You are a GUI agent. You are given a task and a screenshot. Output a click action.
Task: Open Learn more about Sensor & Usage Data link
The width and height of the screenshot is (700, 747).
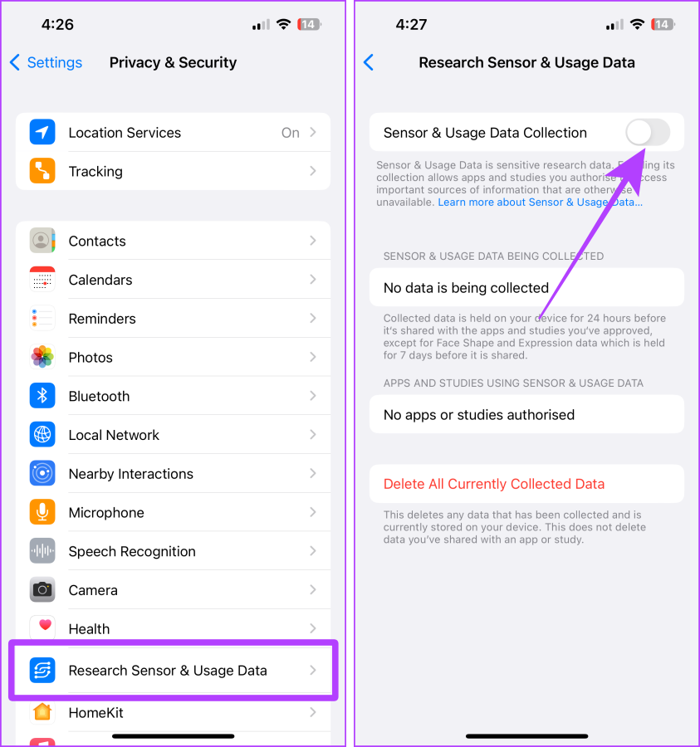(x=540, y=202)
